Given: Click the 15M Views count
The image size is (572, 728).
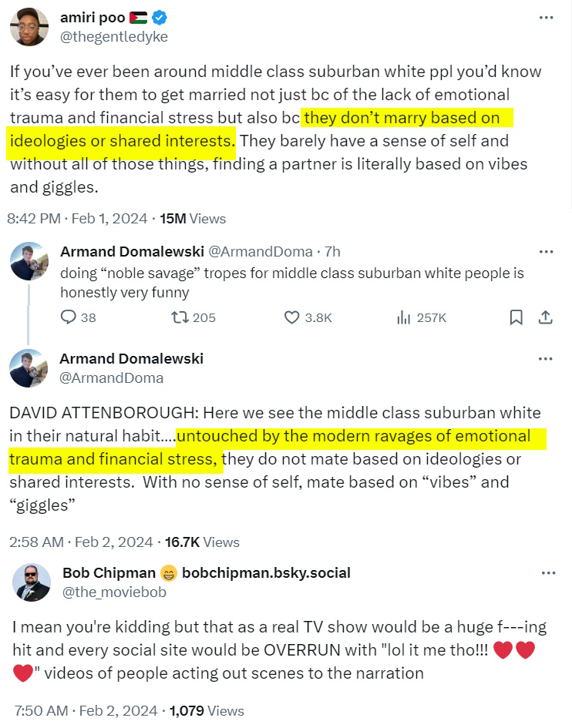Looking at the screenshot, I should point(192,219).
